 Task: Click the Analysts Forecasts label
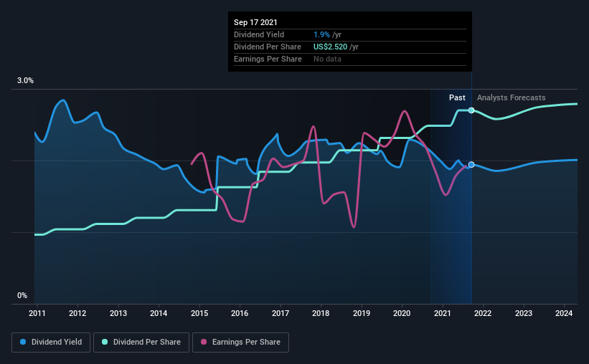pos(512,97)
